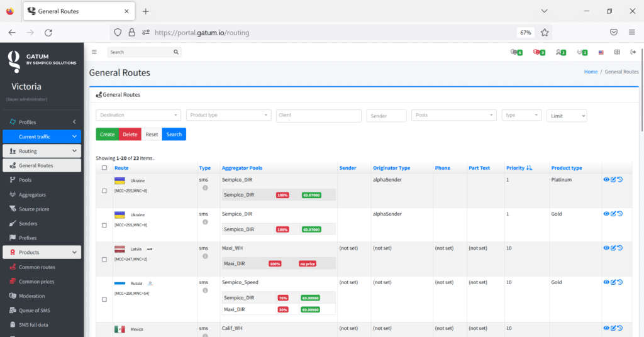Click the grid layout icon in header

[617, 52]
